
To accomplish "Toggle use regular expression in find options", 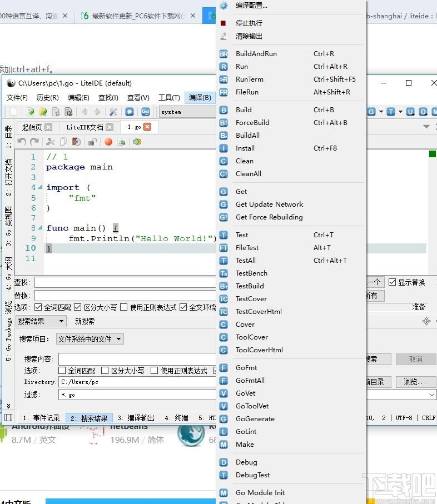I will (124, 307).
